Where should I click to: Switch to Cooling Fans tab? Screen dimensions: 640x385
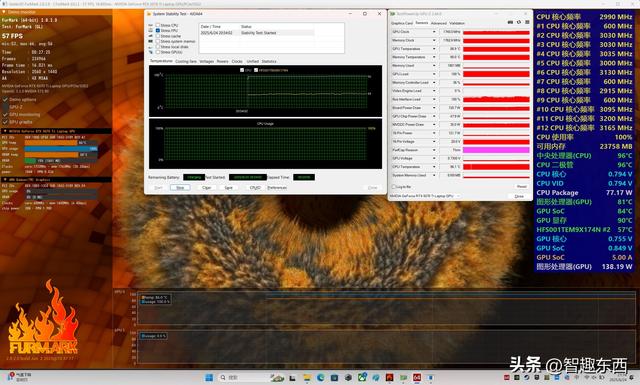tap(186, 61)
